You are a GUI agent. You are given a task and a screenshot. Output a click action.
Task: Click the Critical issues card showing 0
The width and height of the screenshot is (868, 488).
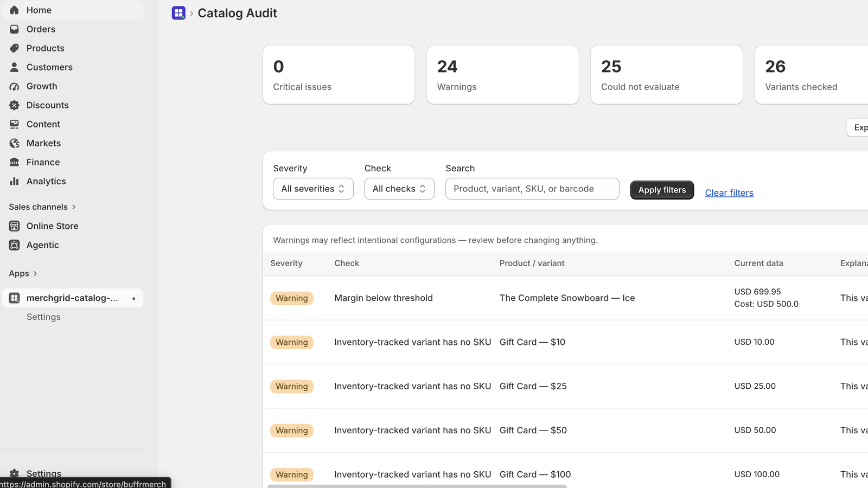(339, 75)
